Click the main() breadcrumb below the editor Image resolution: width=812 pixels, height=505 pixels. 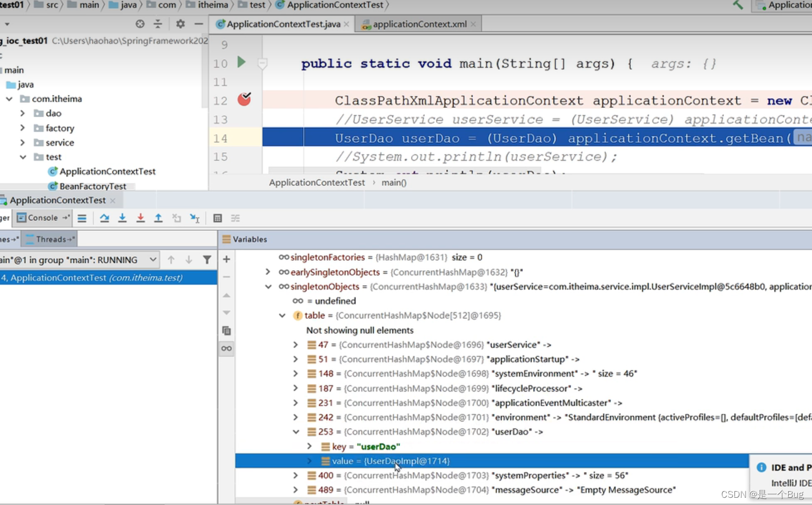(394, 183)
